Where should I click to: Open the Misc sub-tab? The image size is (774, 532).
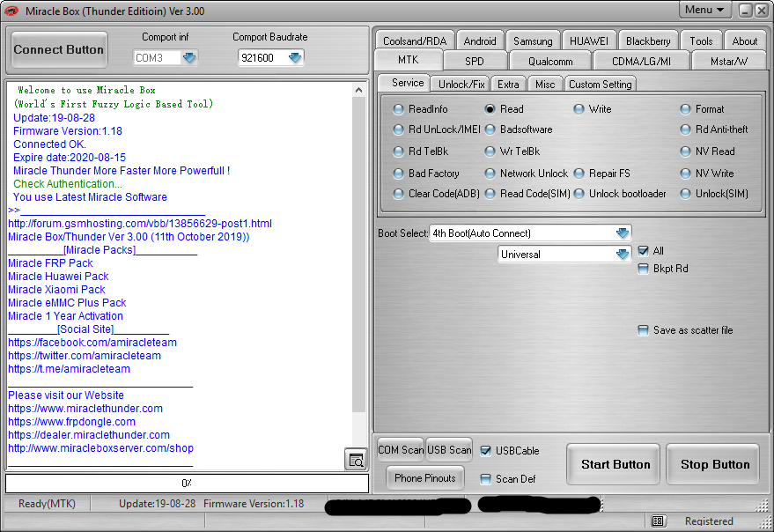tap(545, 85)
